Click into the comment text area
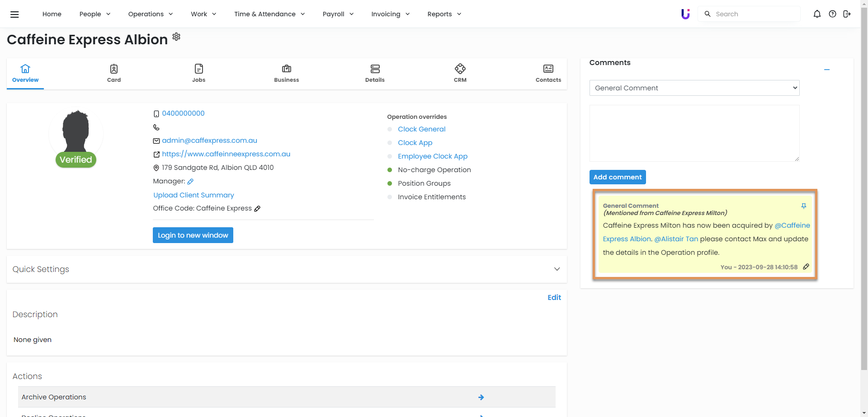The height and width of the screenshot is (417, 868). [694, 133]
